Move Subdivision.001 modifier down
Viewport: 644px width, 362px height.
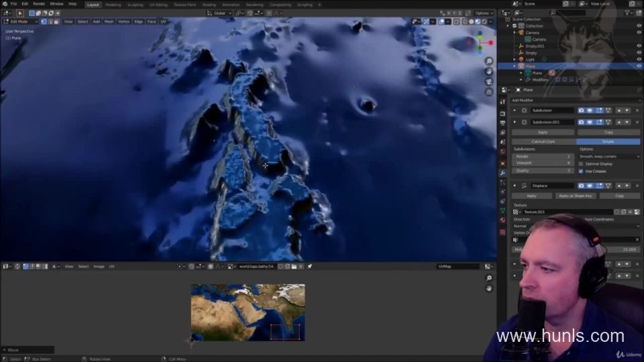[x=627, y=122]
